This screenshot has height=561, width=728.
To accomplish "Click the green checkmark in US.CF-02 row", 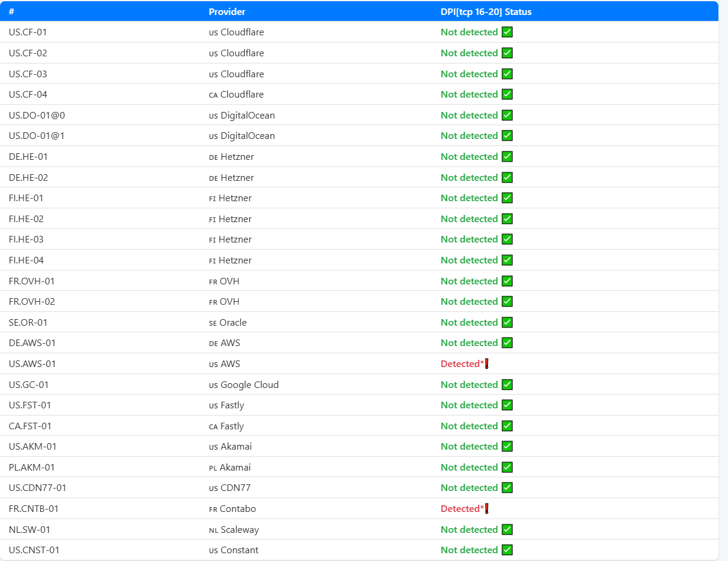I will [x=507, y=53].
